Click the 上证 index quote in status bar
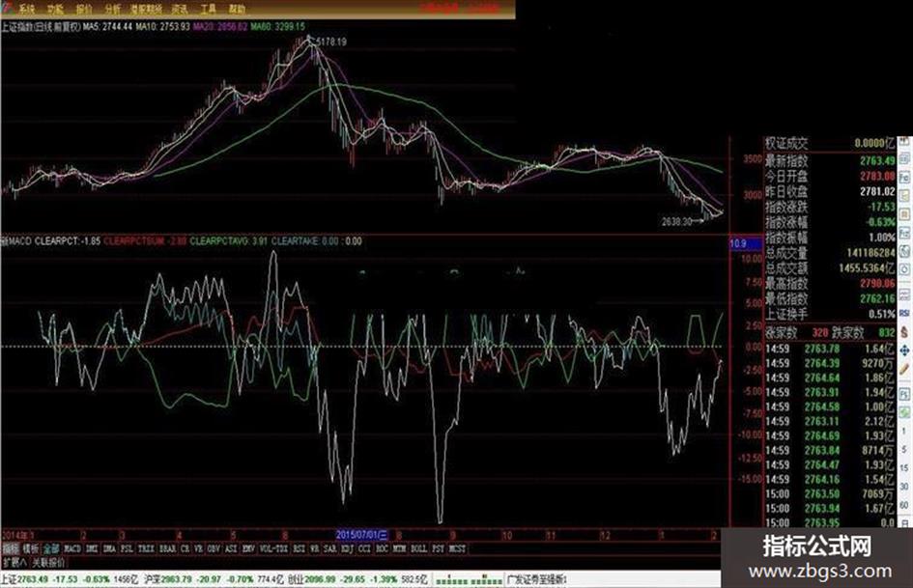The height and width of the screenshot is (588, 913). tap(69, 580)
